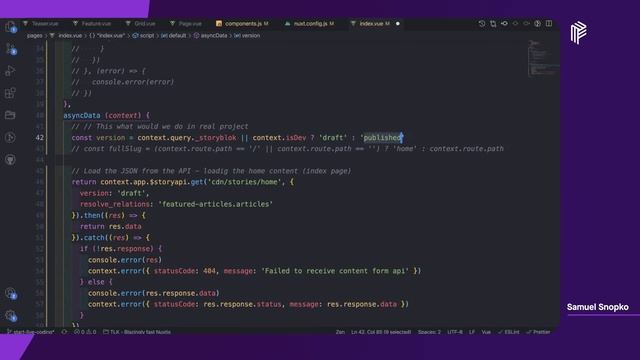The width and height of the screenshot is (640, 360).
Task: Click 'context.isDev' in the code on line 42
Action: coord(279,138)
